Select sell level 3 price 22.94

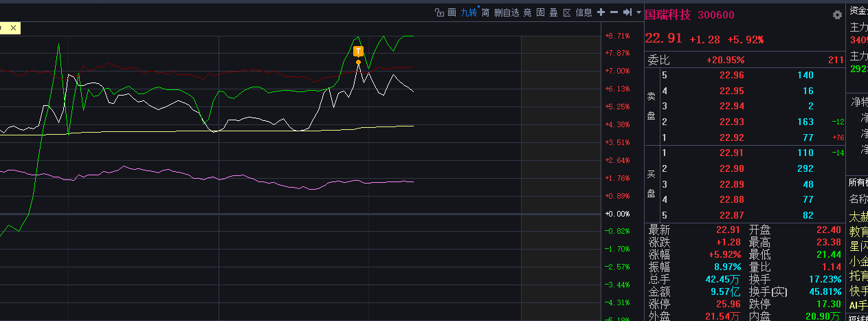point(731,107)
